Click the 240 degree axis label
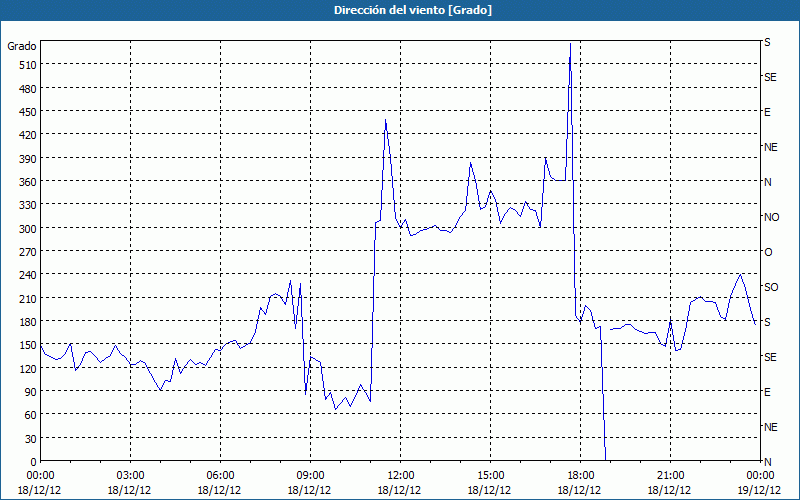Viewport: 800px width, 500px height. (x=29, y=275)
